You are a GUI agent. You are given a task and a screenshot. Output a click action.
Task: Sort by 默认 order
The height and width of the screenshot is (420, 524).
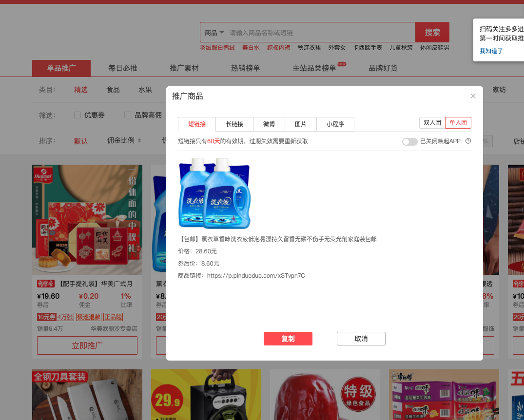pos(81,141)
